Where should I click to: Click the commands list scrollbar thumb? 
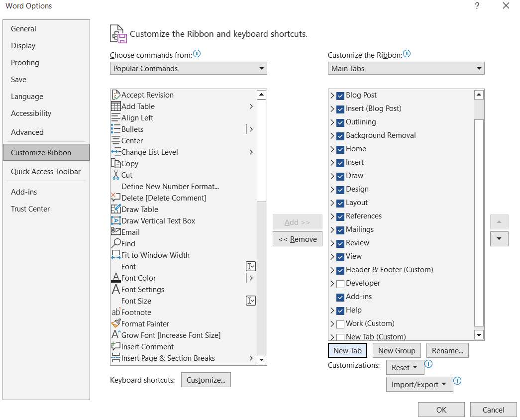[x=261, y=150]
